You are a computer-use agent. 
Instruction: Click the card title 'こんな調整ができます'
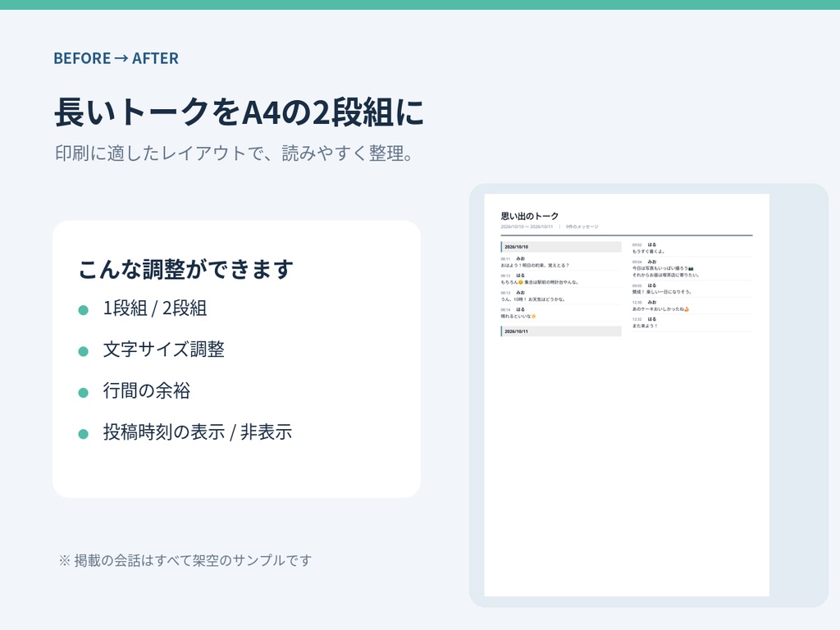pyautogui.click(x=186, y=269)
